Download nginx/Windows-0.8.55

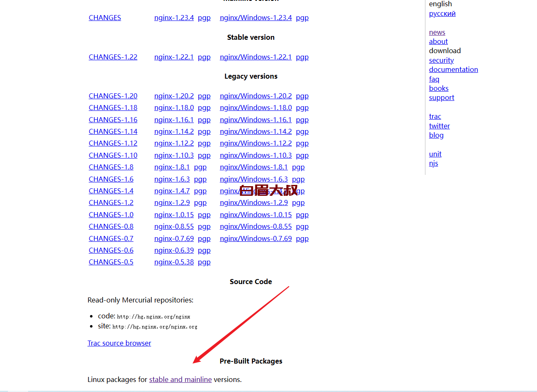coord(256,226)
